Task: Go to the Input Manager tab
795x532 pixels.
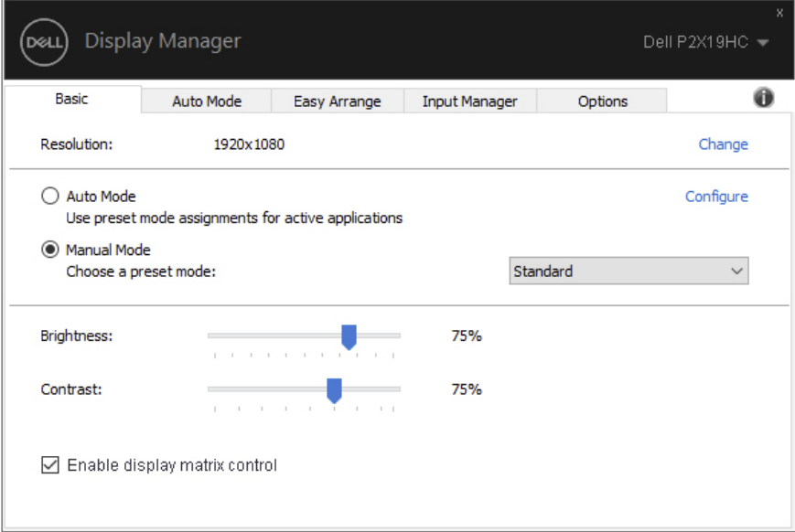Action: coord(470,101)
